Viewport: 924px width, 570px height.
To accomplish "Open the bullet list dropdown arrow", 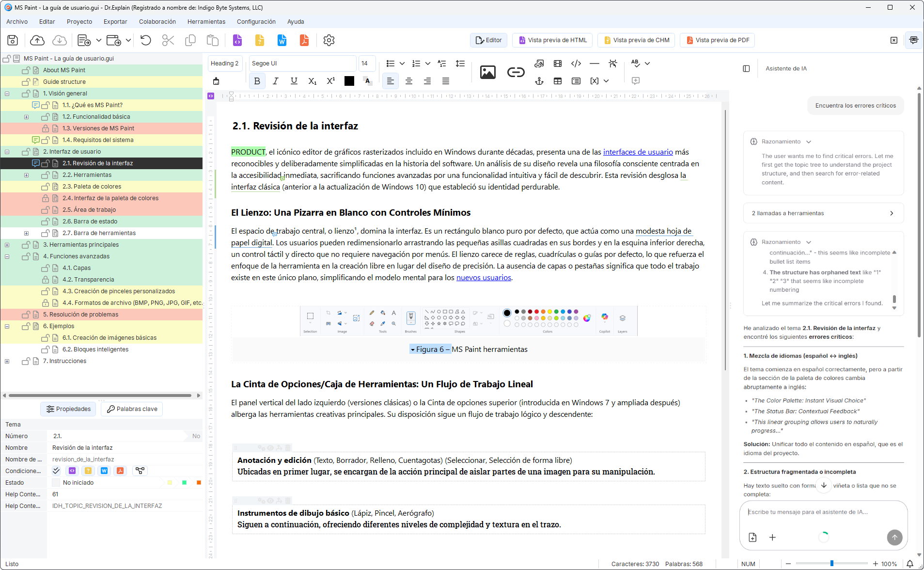I will click(402, 63).
